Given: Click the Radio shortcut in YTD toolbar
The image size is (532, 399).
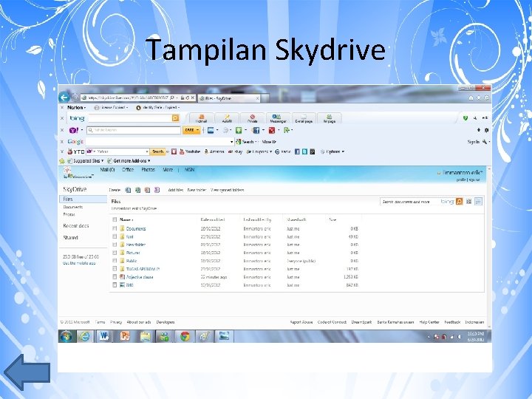Looking at the screenshot, I should (282, 151).
